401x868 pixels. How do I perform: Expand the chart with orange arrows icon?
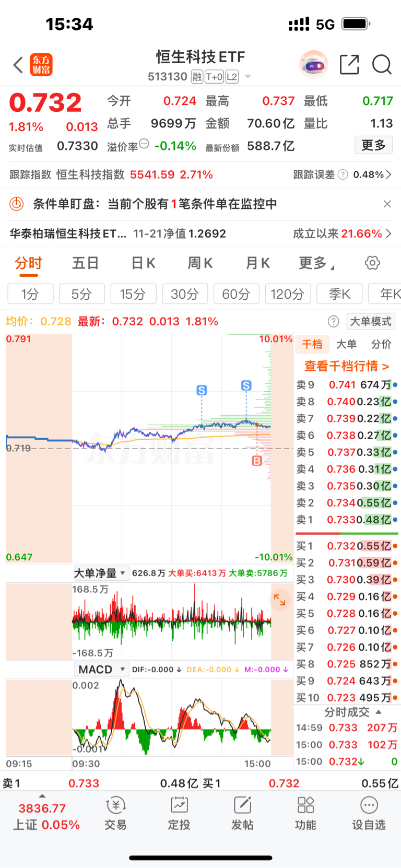coord(280,600)
